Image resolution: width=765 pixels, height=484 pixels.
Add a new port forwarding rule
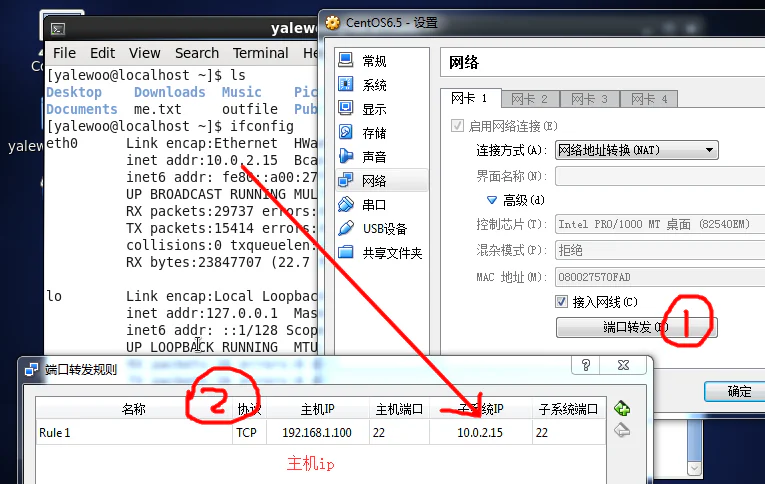(x=622, y=408)
